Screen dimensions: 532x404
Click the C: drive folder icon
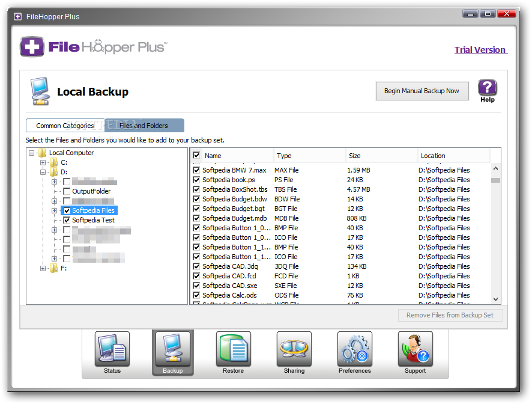coord(53,162)
